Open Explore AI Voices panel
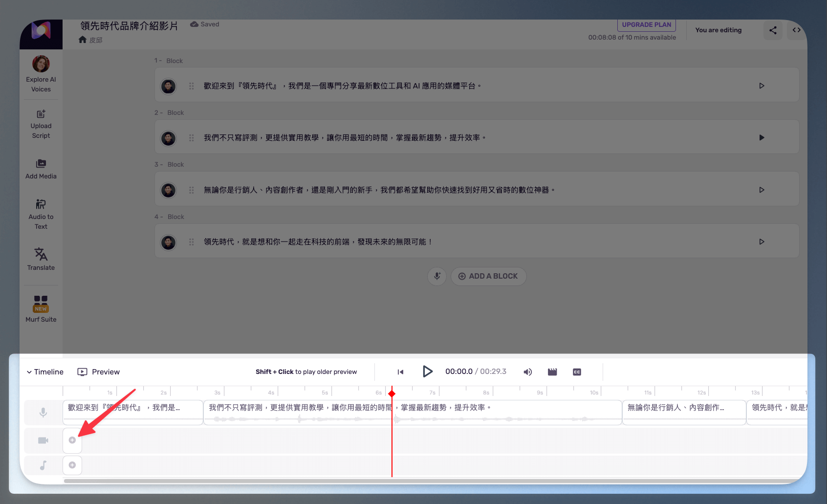Image resolution: width=827 pixels, height=504 pixels. tap(41, 74)
